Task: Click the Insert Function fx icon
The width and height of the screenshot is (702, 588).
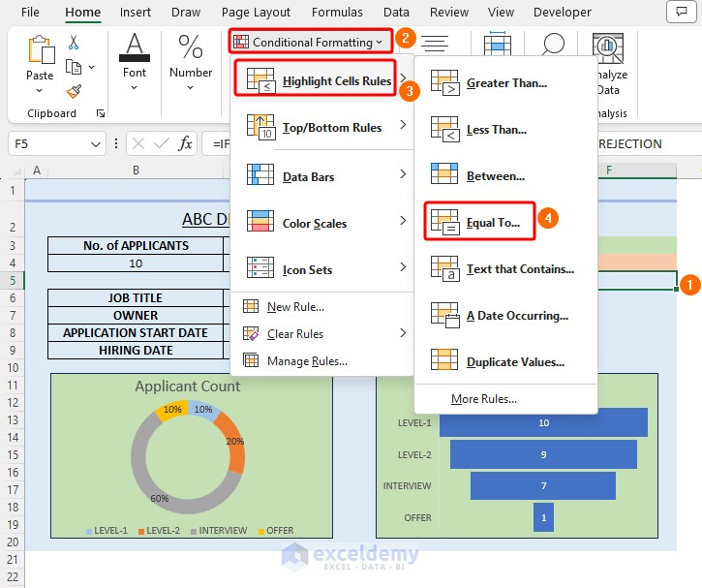Action: (x=185, y=143)
